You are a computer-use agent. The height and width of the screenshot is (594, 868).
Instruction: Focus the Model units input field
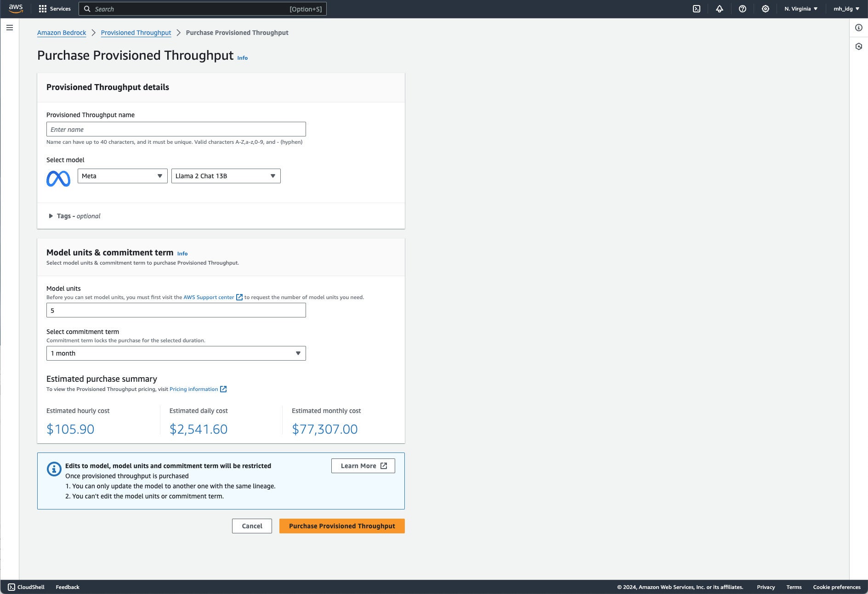(x=176, y=310)
